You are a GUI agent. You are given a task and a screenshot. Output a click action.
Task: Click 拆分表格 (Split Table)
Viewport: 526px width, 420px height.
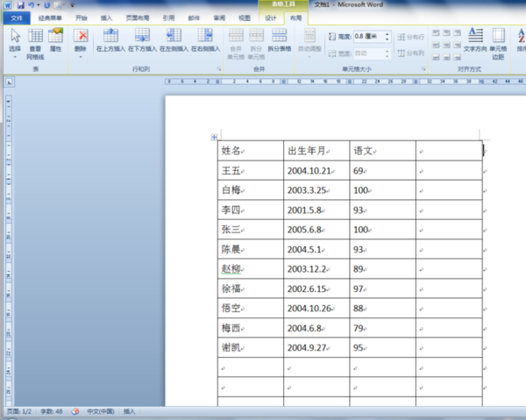pyautogui.click(x=279, y=40)
